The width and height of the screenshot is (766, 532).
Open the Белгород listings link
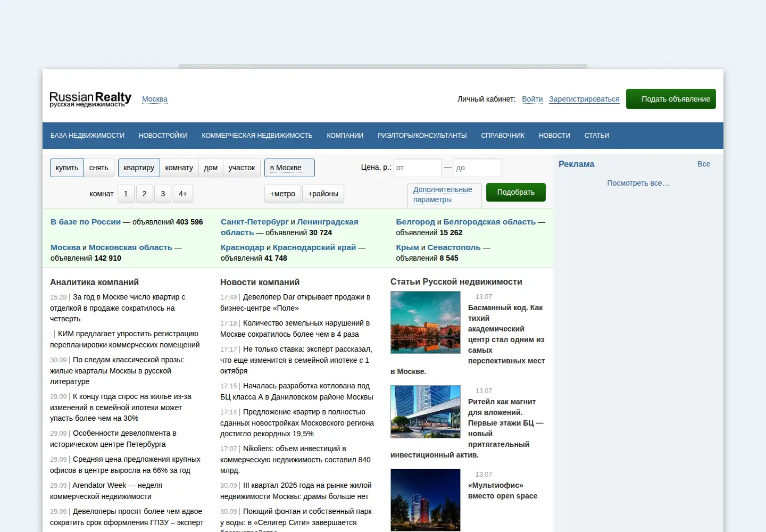[415, 222]
